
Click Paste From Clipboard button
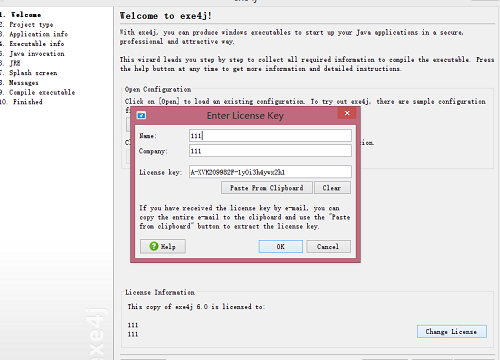tap(267, 188)
